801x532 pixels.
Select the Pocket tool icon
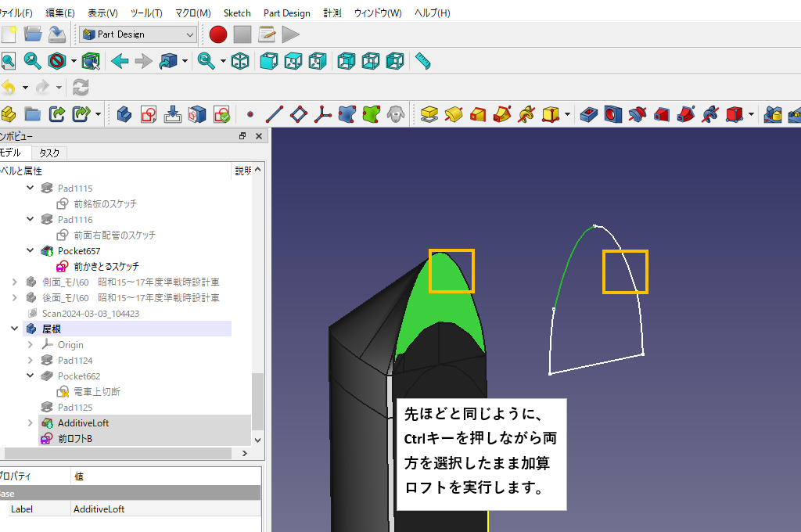click(589, 115)
